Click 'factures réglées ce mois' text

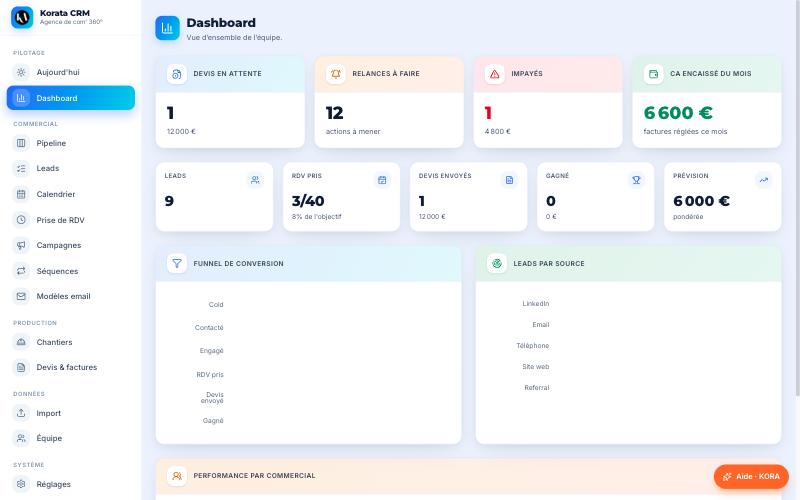coord(685,132)
